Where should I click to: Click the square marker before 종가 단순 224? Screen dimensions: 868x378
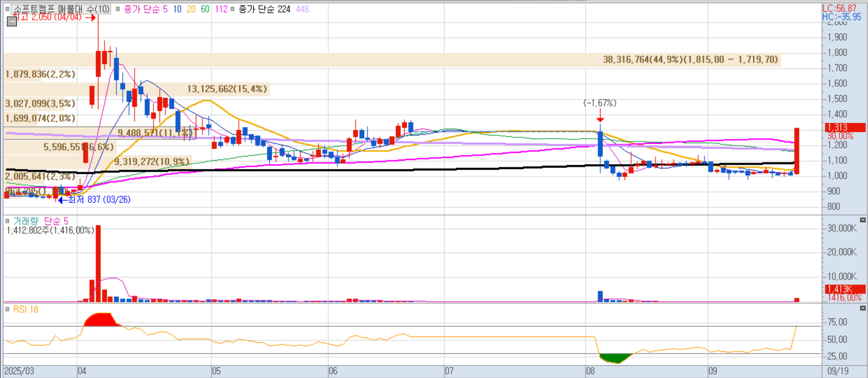(232, 9)
